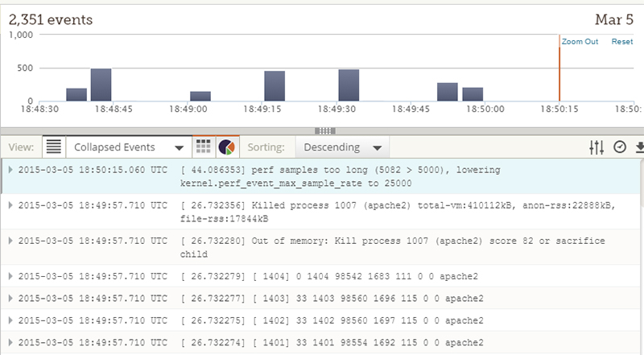644x355 pixels.
Task: Click the histogram bar at 18:49:15
Action: 275,86
